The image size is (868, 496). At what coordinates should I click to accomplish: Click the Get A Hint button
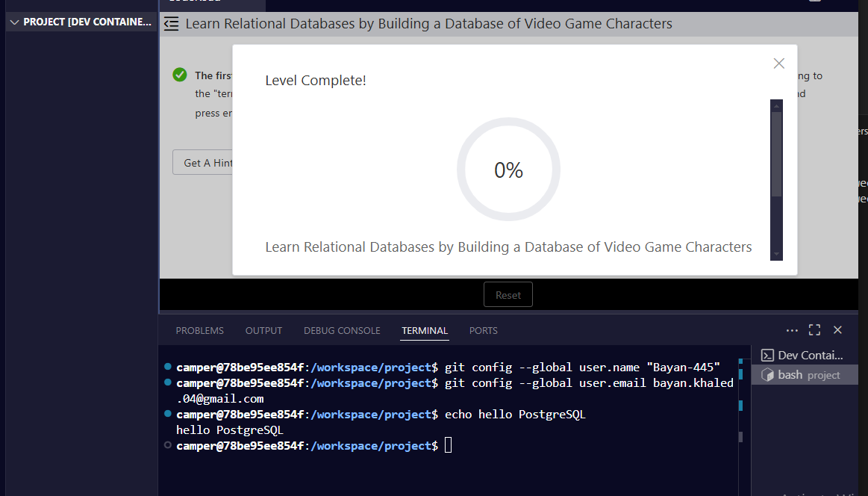point(203,162)
